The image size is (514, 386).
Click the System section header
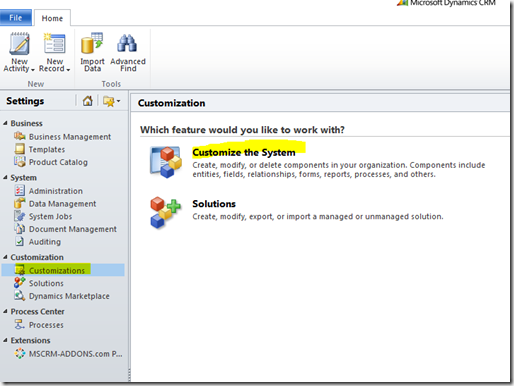coord(23,177)
